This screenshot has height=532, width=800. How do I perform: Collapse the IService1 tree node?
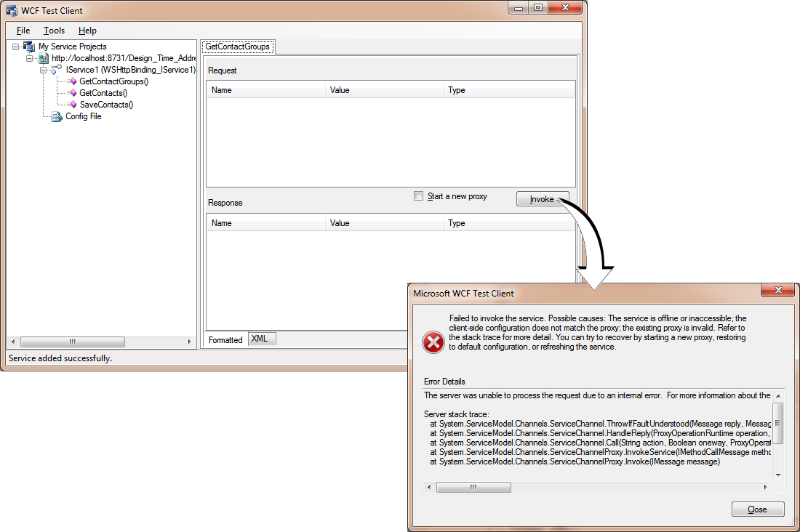(44, 70)
